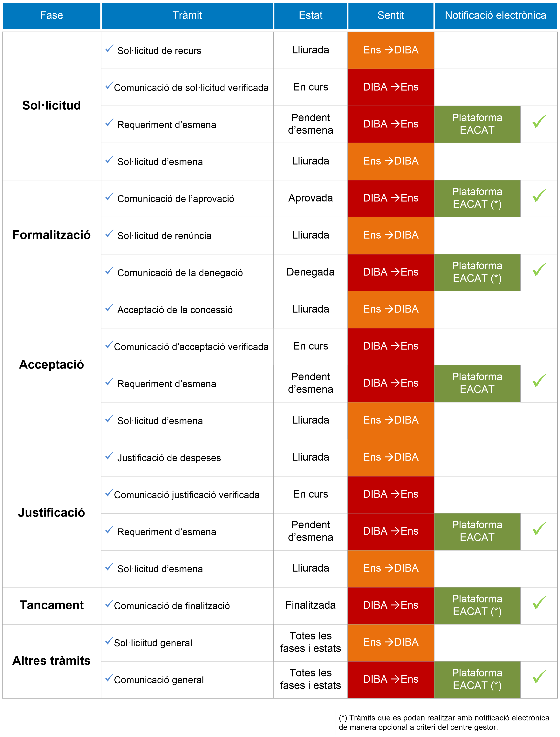Select the Tràmit column header
Image resolution: width=560 pixels, height=737 pixels.
(187, 15)
